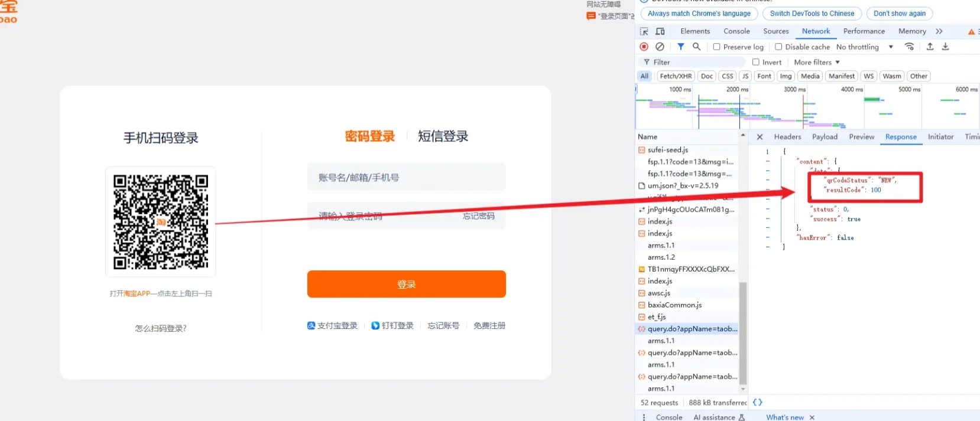The width and height of the screenshot is (980, 421).
Task: Enable the Preserve log checkbox
Action: (716, 47)
